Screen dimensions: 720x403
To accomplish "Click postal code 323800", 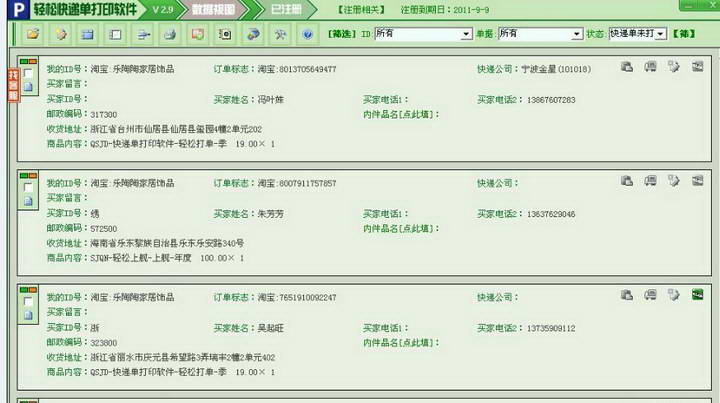I will click(104, 343).
